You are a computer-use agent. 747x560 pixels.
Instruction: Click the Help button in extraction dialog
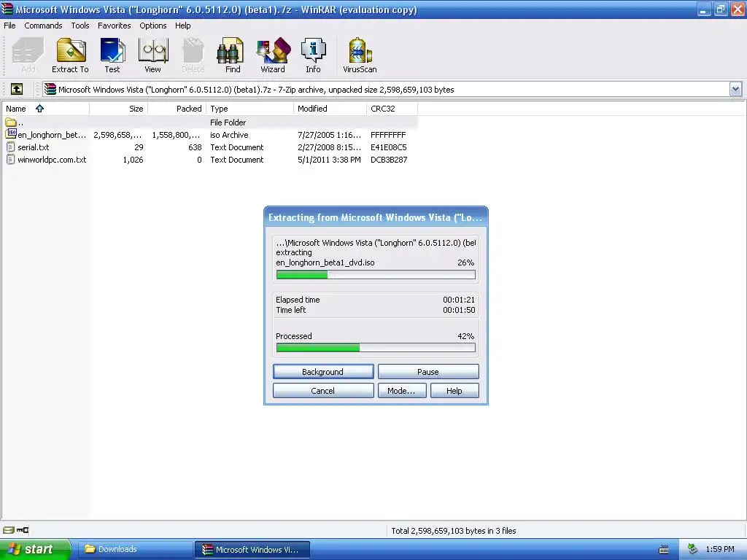coord(454,391)
